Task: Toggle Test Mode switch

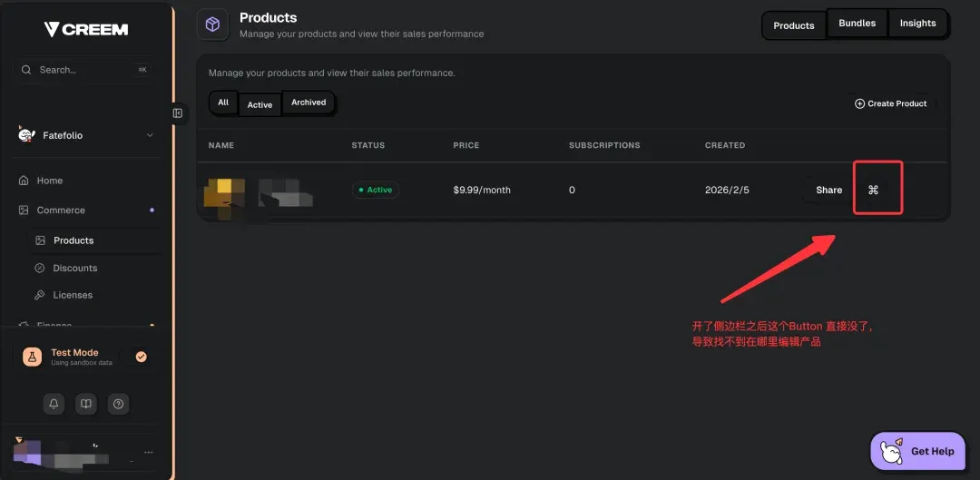Action: tap(141, 357)
